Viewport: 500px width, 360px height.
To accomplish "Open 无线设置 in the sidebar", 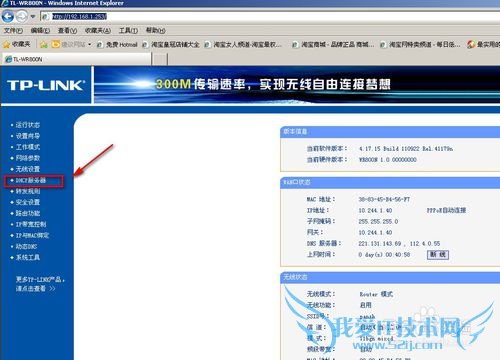I will [28, 169].
